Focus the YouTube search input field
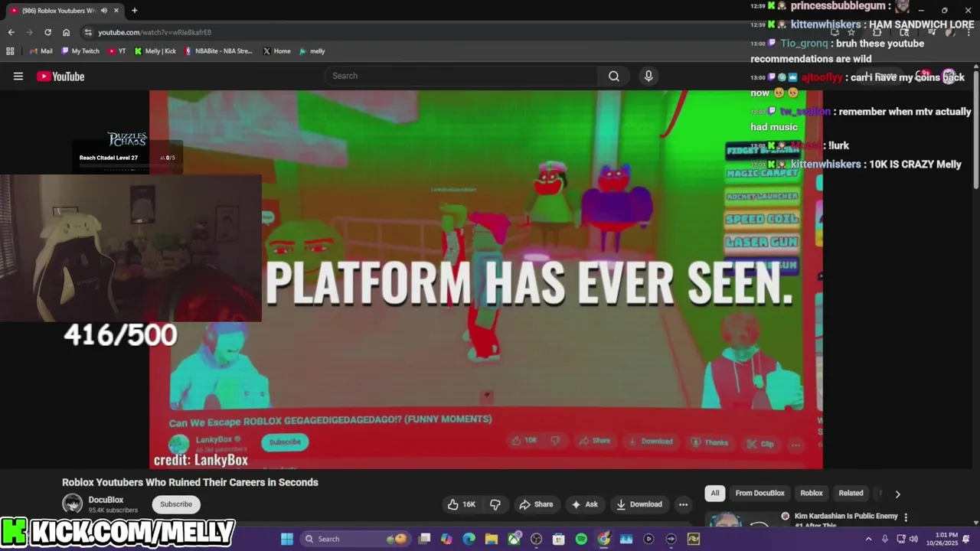This screenshot has height=551, width=980. click(x=461, y=76)
